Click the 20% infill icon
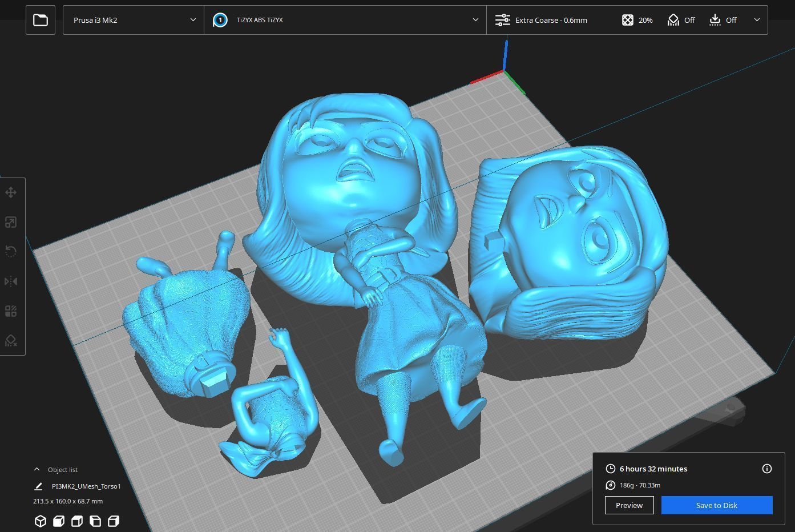The height and width of the screenshot is (532, 795). [x=627, y=20]
